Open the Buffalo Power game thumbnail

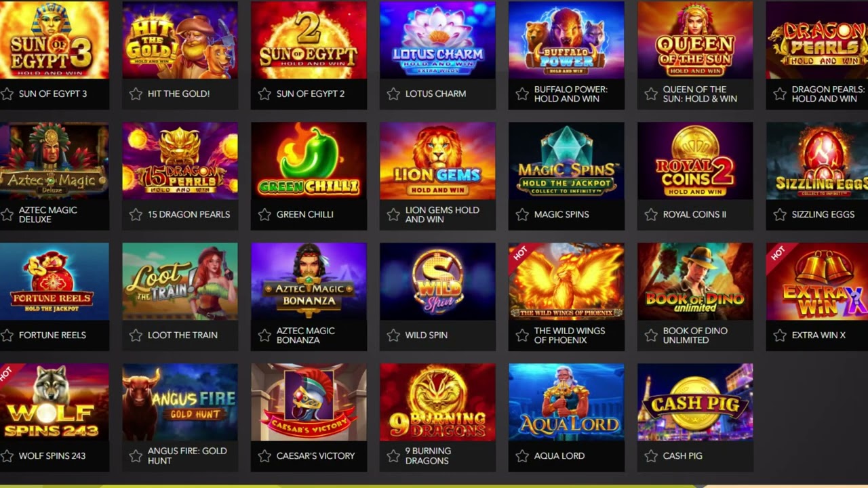point(566,40)
